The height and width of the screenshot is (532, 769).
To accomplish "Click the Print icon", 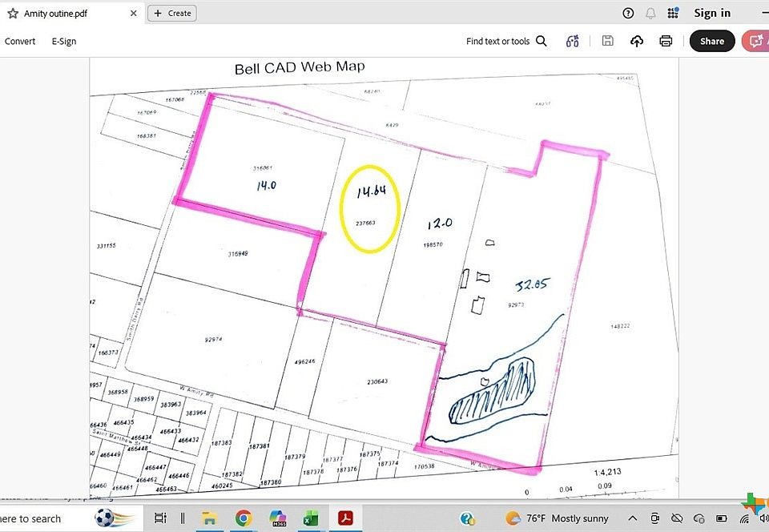I will pyautogui.click(x=666, y=41).
